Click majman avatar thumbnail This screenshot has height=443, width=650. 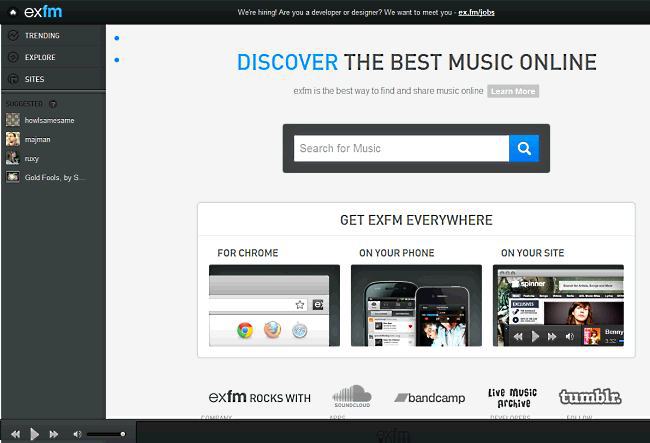coord(13,139)
